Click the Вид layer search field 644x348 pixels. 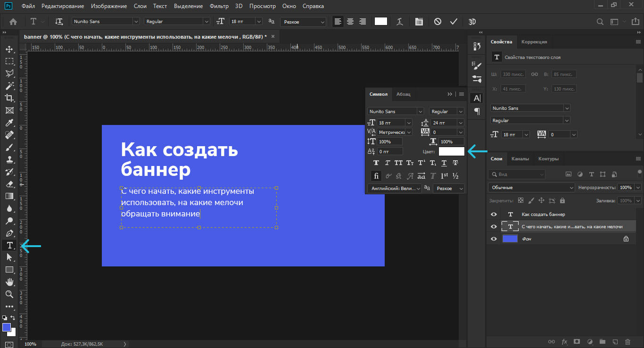[x=516, y=174]
